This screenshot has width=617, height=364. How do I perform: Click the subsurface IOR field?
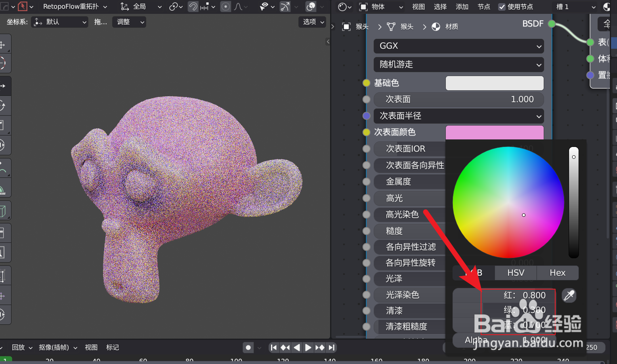(410, 149)
